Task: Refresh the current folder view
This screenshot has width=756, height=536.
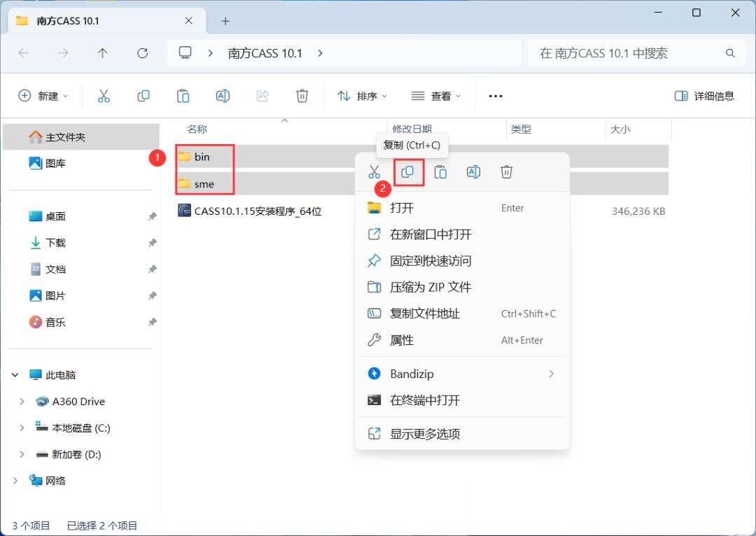Action: 142,53
